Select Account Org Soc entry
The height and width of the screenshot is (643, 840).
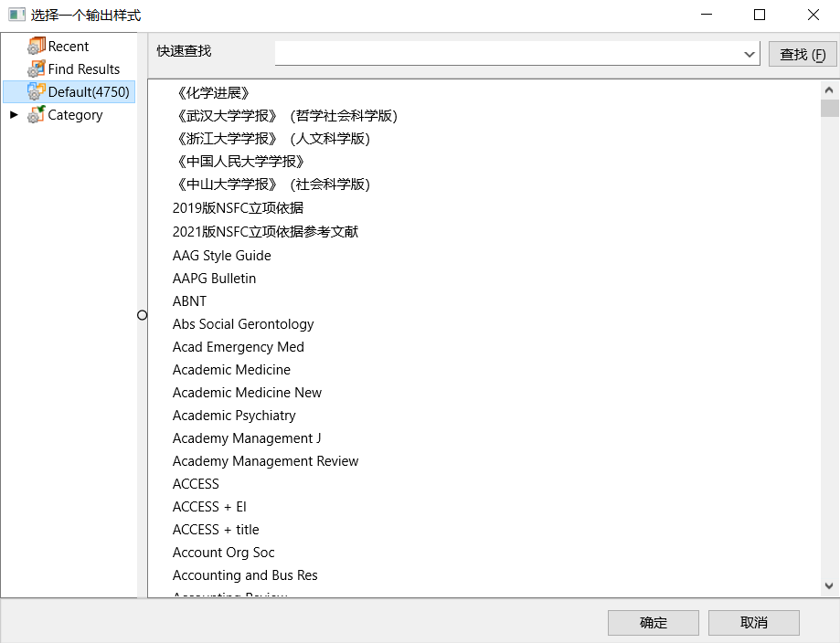pos(223,553)
